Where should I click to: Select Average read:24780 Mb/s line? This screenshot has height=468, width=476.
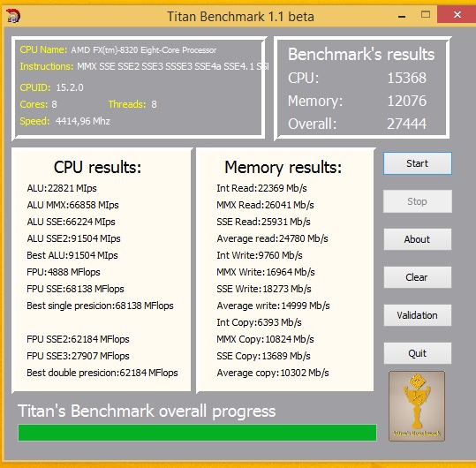click(x=272, y=238)
